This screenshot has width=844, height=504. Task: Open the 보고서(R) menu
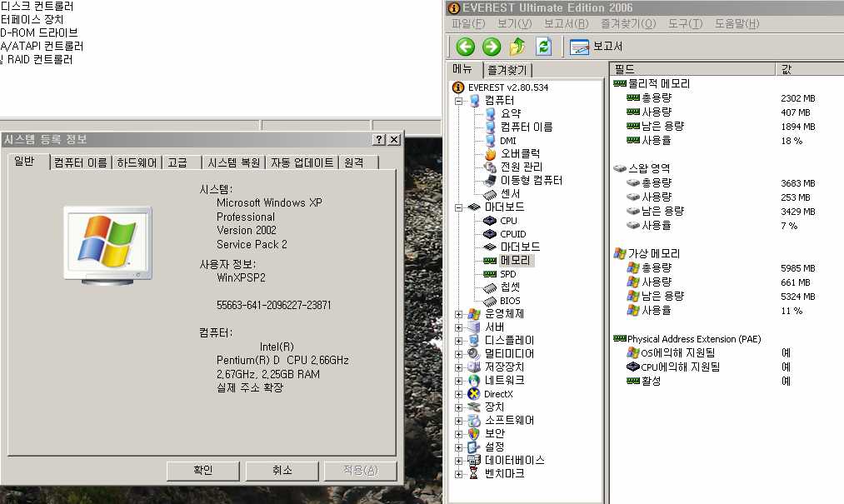point(566,23)
